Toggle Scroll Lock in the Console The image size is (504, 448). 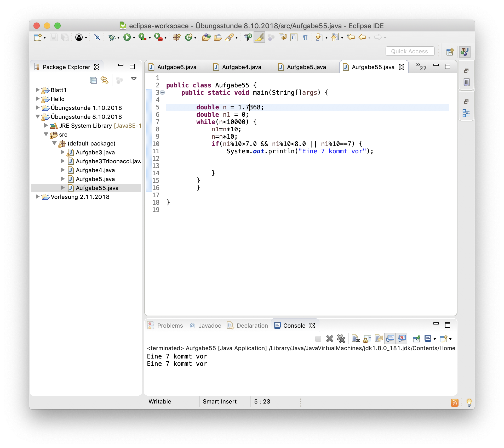(x=367, y=339)
